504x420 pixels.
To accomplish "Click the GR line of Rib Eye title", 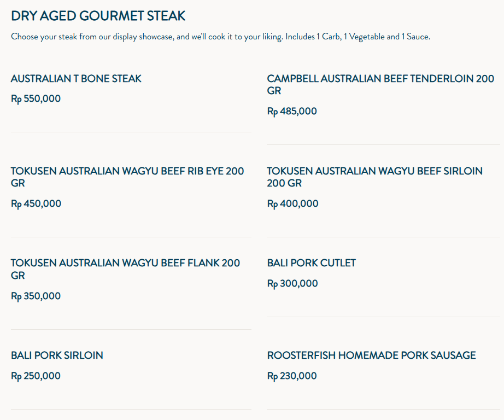I will coord(17,183).
